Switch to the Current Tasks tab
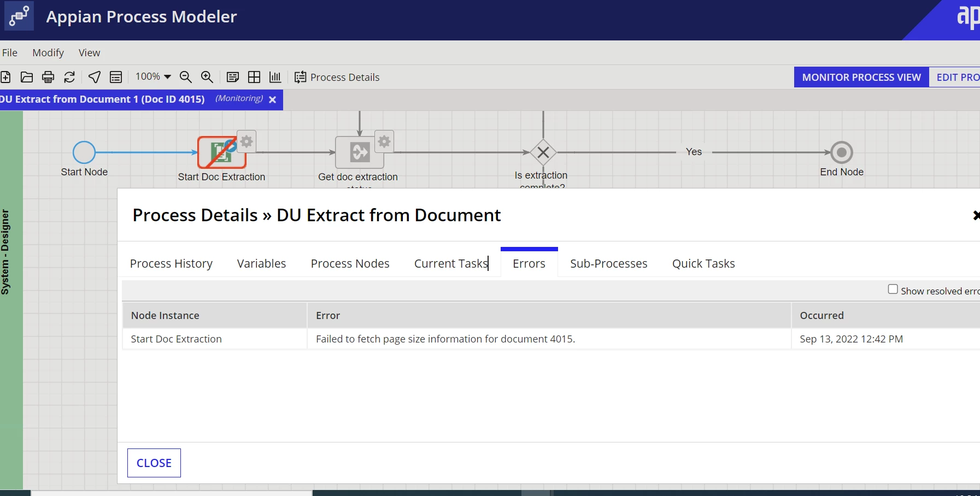The image size is (980, 496). click(x=451, y=263)
